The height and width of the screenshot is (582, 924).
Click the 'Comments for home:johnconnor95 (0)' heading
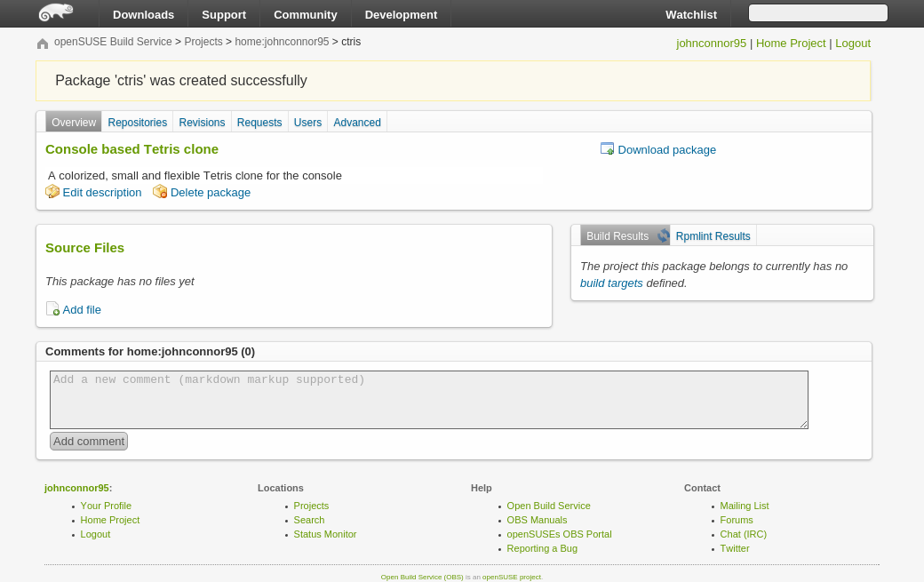150,352
